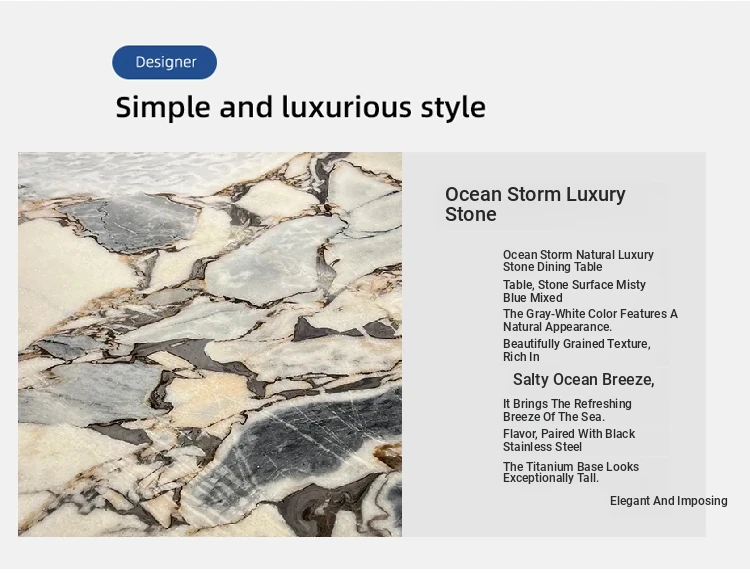The width and height of the screenshot is (750, 583).
Task: Click the 'Elegant And Imposing' caption
Action: pos(669,501)
